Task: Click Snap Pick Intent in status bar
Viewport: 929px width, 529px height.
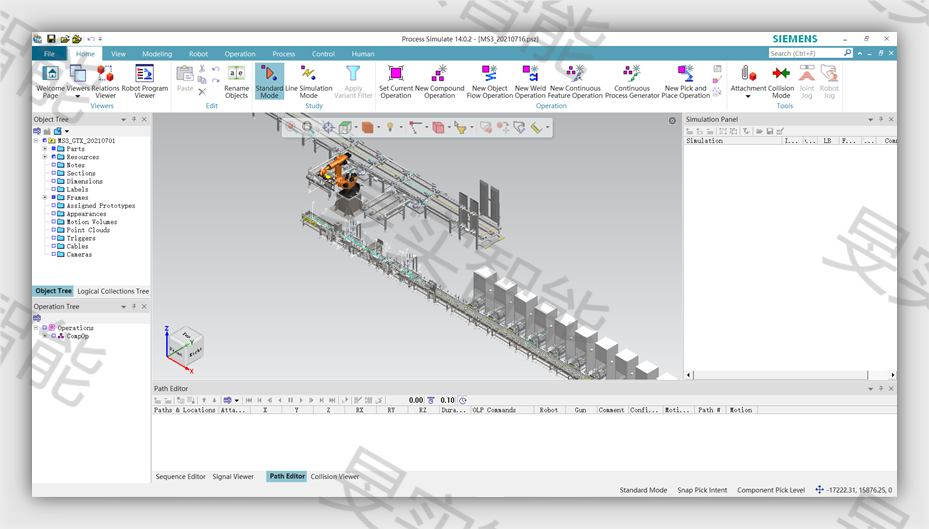Action: pyautogui.click(x=702, y=490)
